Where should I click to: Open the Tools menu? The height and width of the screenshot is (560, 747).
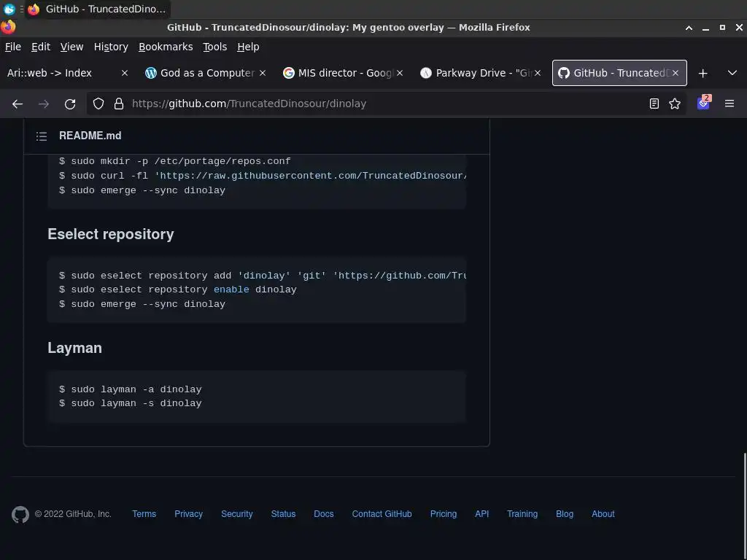pyautogui.click(x=215, y=47)
